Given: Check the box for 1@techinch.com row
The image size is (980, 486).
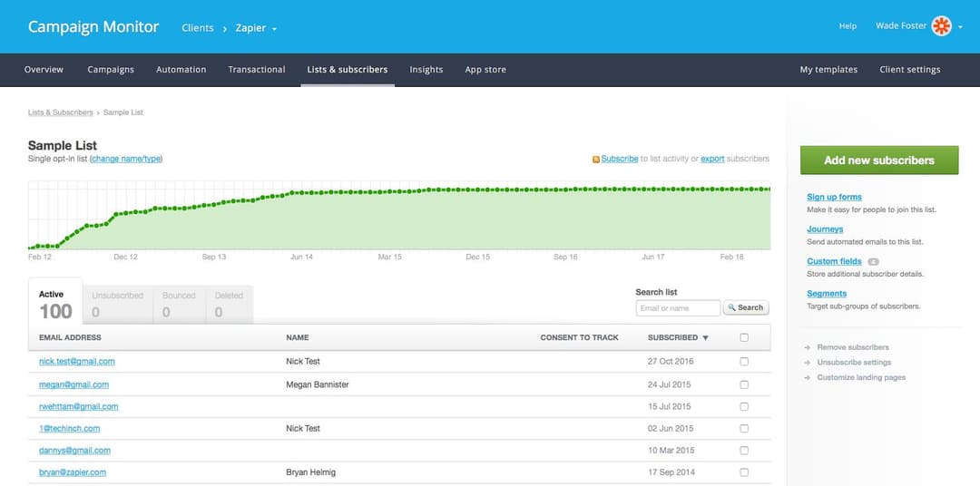Looking at the screenshot, I should (744, 429).
